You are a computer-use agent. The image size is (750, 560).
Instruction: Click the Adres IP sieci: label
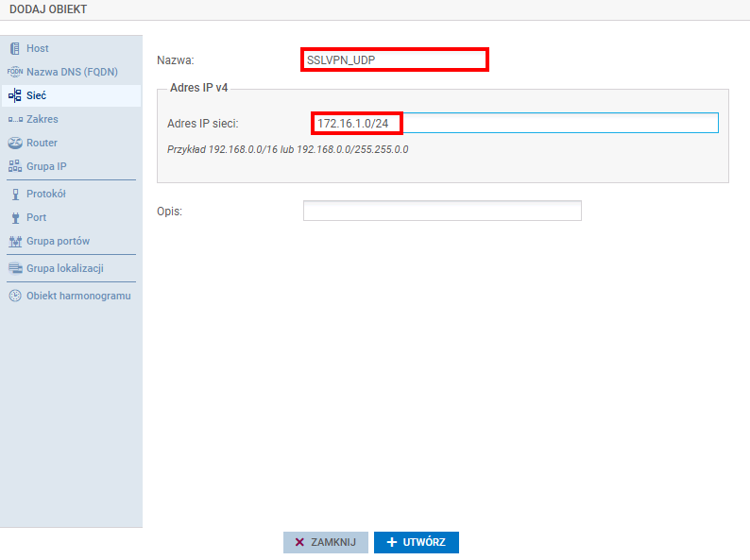pos(203,124)
